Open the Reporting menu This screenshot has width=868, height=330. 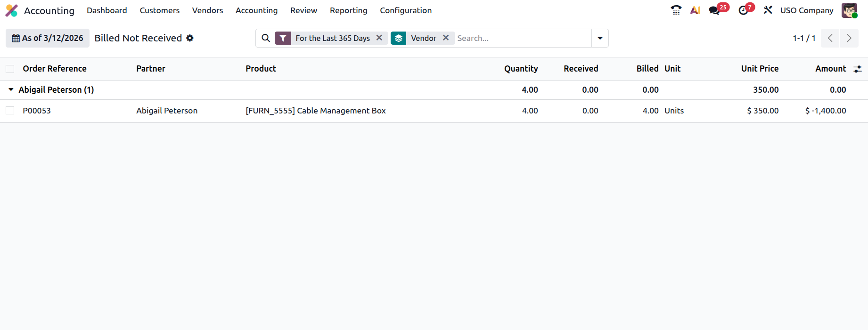coord(348,10)
